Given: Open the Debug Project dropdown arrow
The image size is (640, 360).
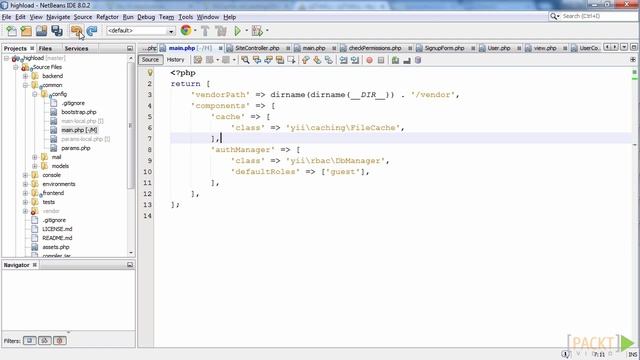Looking at the screenshot, I should [267, 30].
